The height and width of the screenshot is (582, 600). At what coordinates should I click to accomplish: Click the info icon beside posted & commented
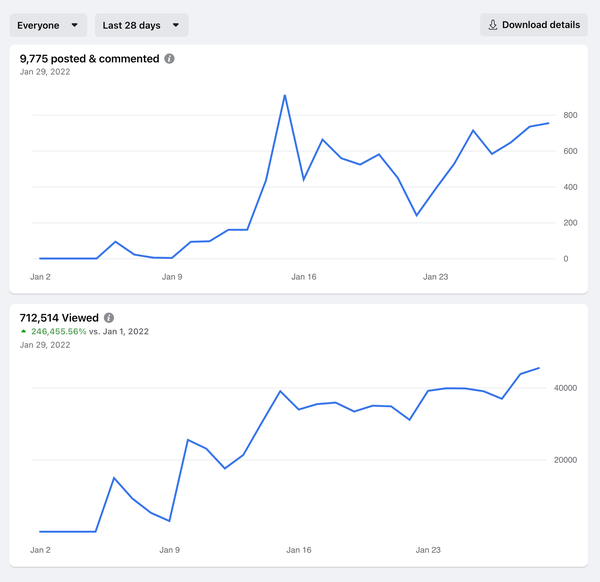[170, 59]
